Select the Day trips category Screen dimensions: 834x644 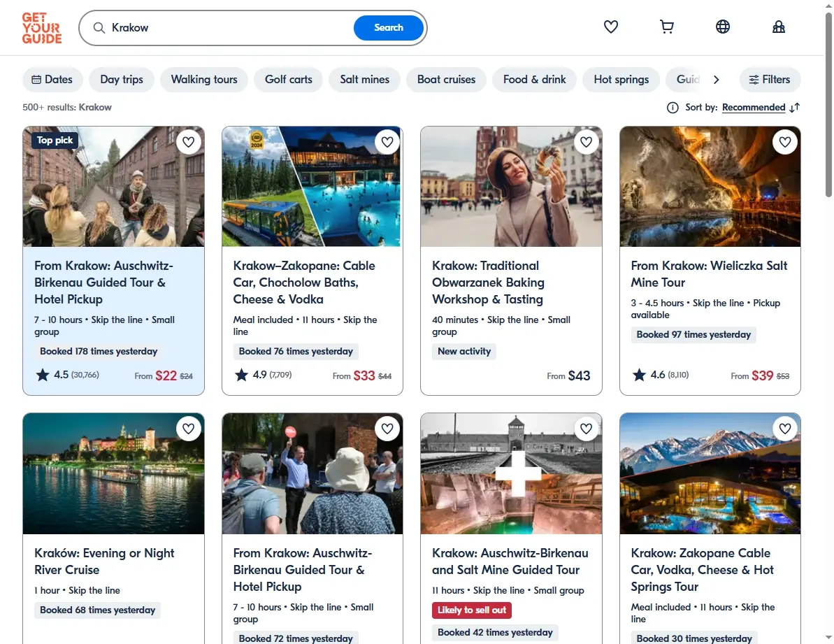pos(122,80)
